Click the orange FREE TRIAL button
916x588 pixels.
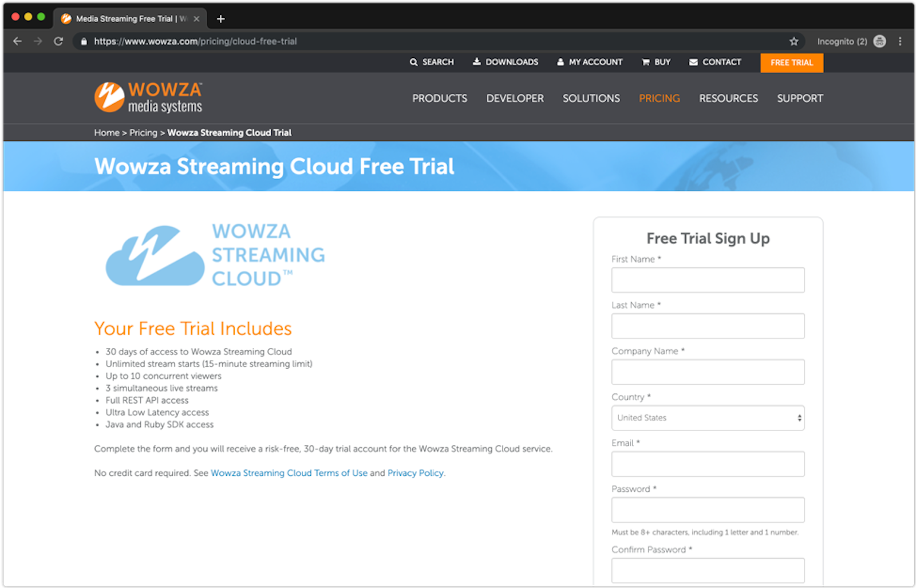point(791,62)
